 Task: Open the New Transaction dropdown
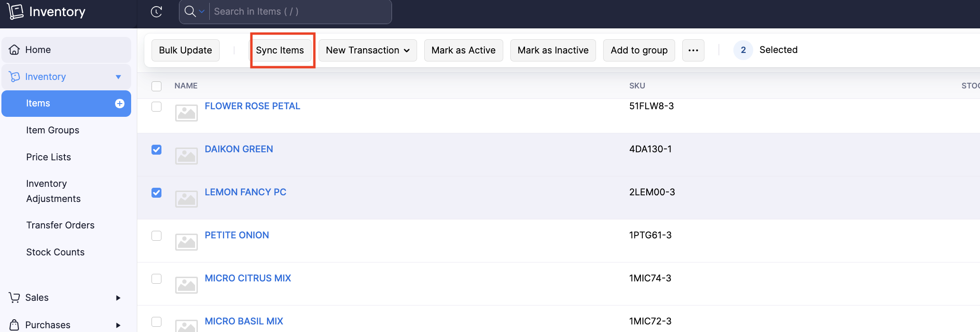[x=367, y=50]
